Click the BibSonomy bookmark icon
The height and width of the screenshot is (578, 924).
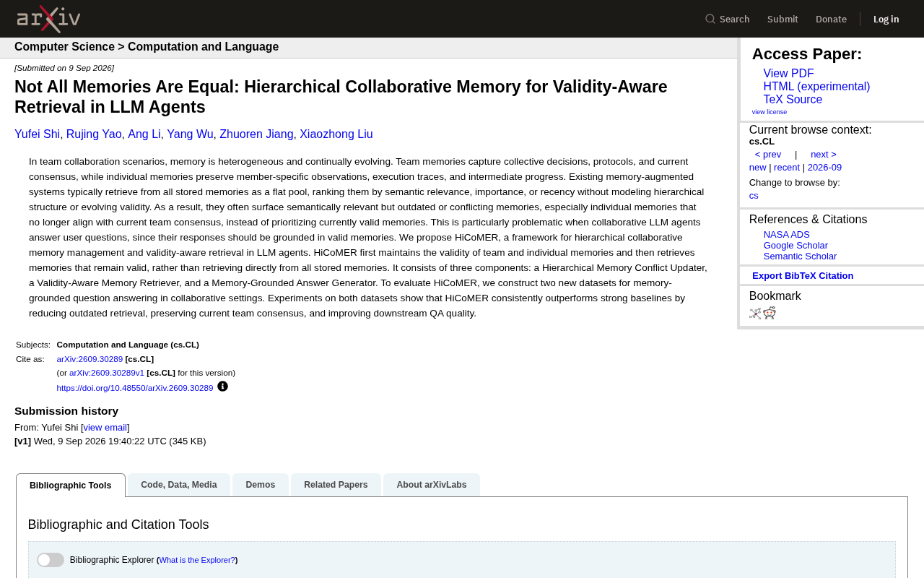[x=755, y=314]
